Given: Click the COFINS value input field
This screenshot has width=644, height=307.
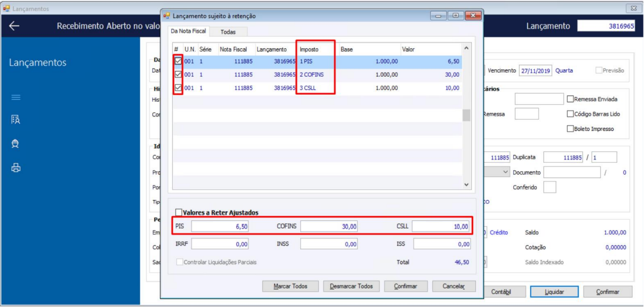Looking at the screenshot, I should click(x=329, y=227).
